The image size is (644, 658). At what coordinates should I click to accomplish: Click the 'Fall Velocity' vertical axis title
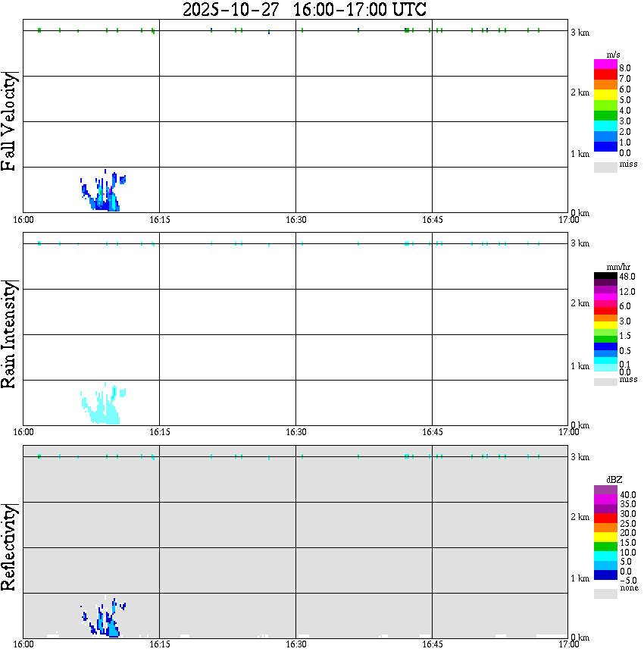pyautogui.click(x=9, y=121)
